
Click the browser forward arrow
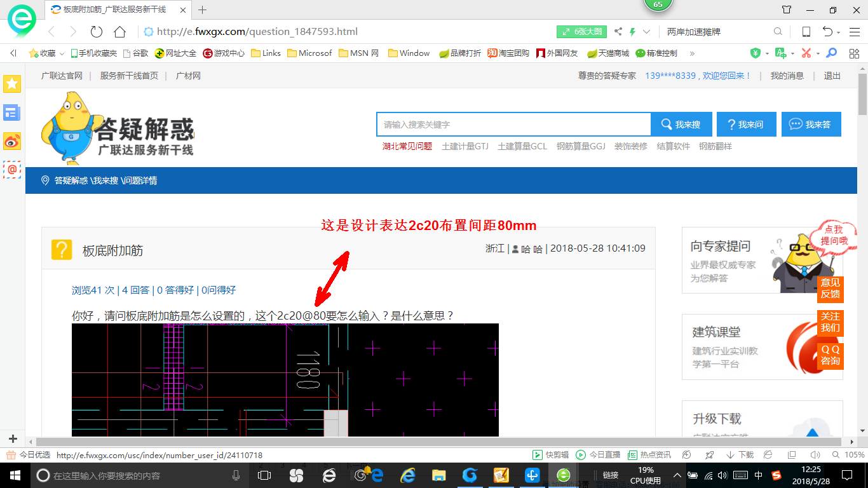(x=73, y=32)
